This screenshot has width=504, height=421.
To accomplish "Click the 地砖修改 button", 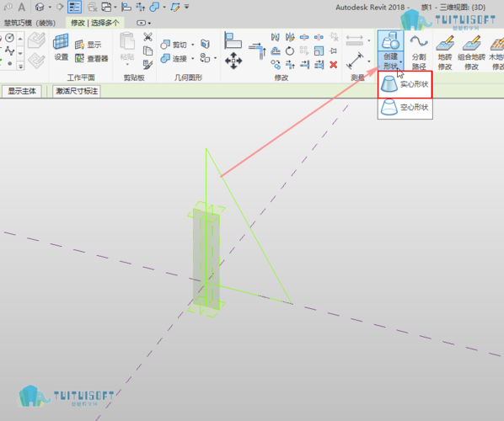I will coord(445,52).
